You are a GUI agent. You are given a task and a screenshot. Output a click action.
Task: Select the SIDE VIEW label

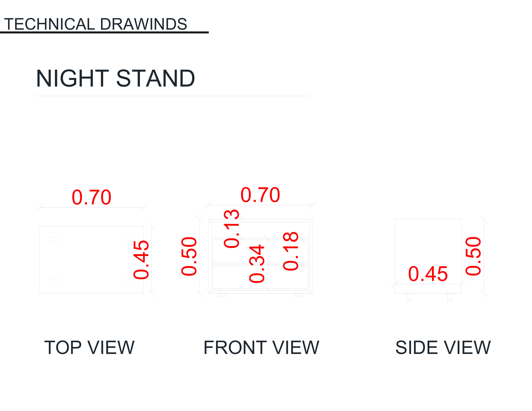443,347
